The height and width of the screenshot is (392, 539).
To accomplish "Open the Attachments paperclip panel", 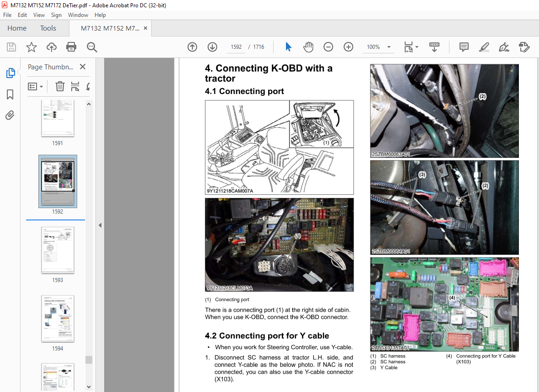I will click(x=10, y=115).
